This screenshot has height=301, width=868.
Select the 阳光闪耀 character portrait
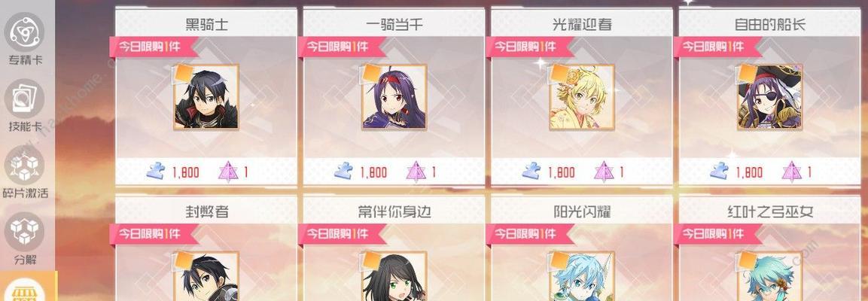click(x=582, y=277)
